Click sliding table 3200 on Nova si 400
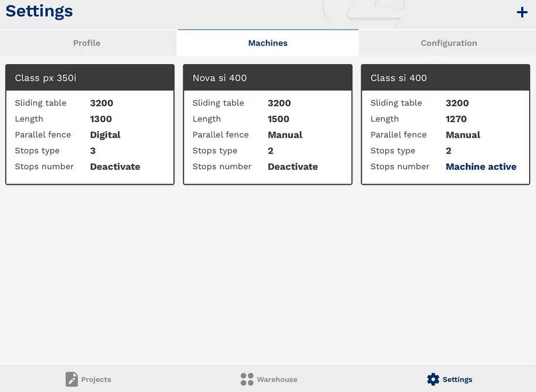The width and height of the screenshot is (536, 392). 279,103
